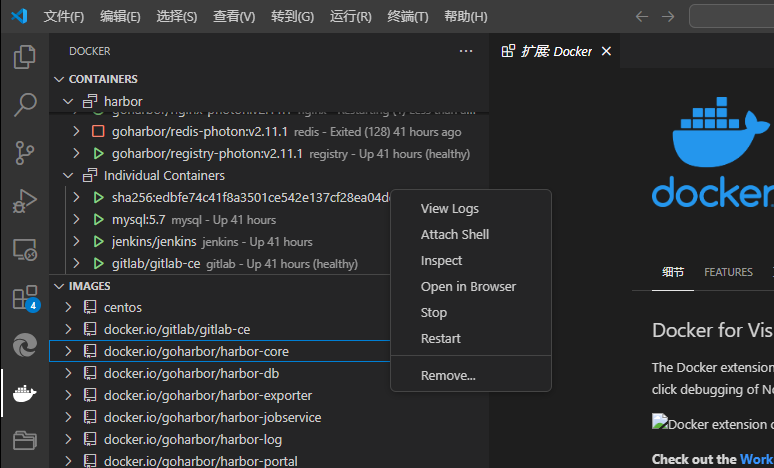Viewport: 774px width, 468px height.
Task: Click the centos image icon
Action: click(90, 308)
